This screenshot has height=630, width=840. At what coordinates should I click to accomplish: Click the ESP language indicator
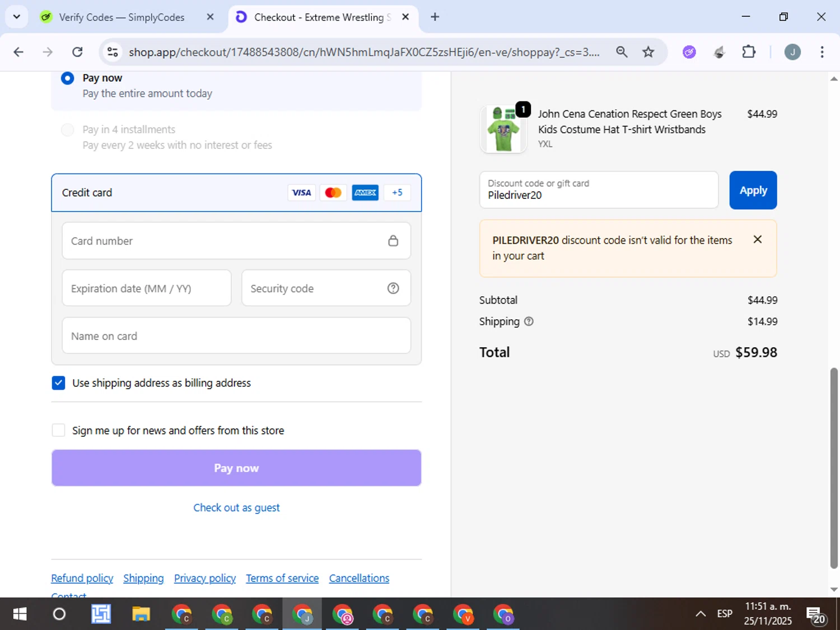(x=725, y=614)
